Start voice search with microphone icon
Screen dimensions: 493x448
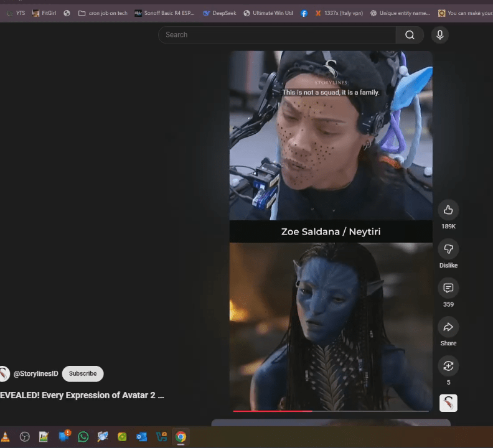click(x=439, y=35)
